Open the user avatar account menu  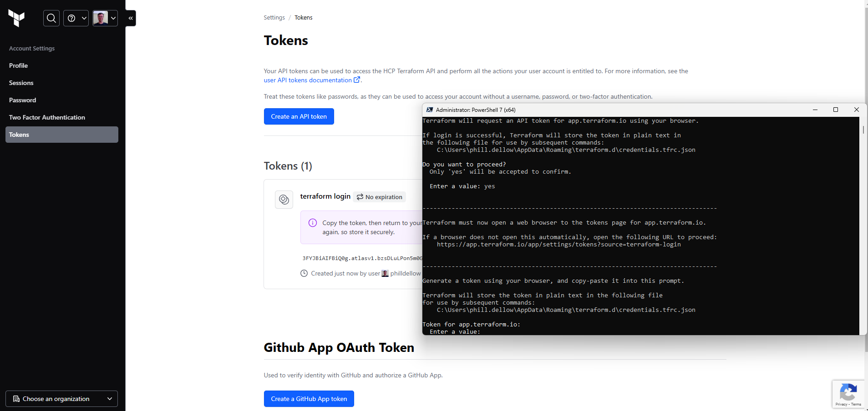(x=105, y=18)
